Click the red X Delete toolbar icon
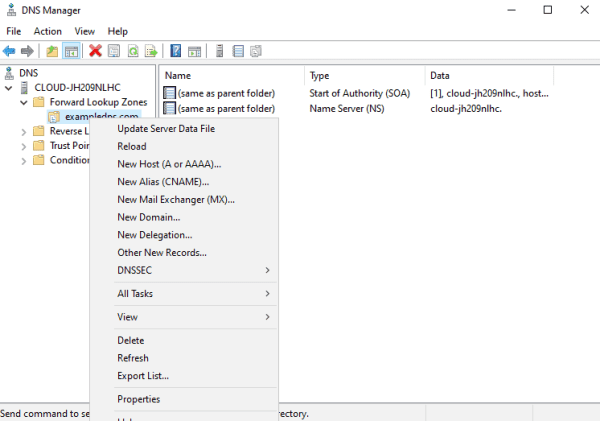The image size is (600, 421). pos(95,51)
